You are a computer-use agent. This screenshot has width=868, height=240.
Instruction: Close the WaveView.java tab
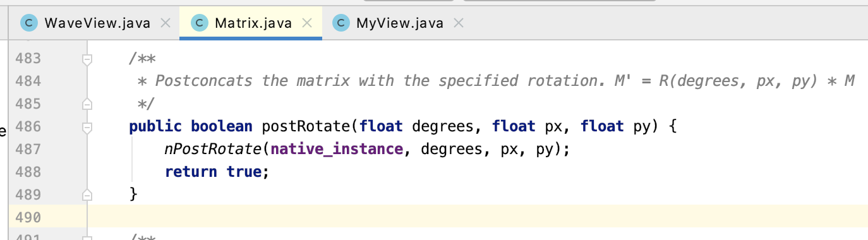(166, 23)
